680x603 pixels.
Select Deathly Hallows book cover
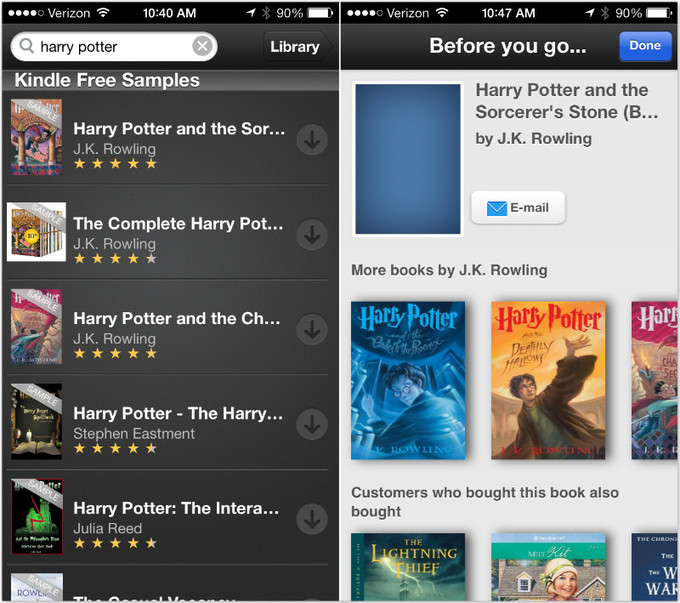pyautogui.click(x=548, y=380)
